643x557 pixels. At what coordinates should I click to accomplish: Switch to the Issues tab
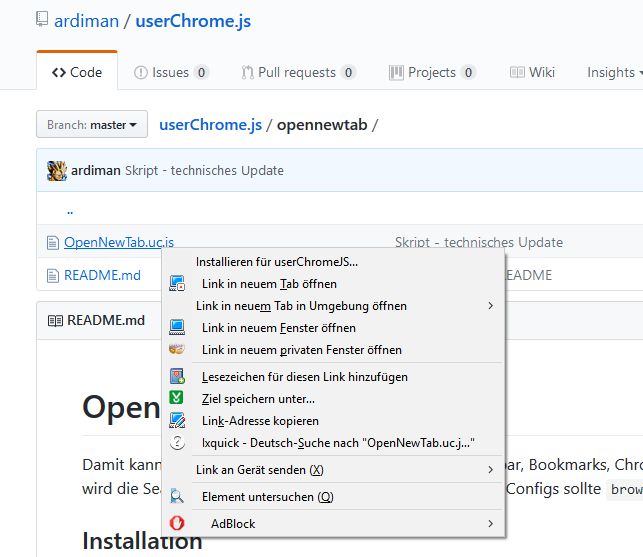[171, 73]
